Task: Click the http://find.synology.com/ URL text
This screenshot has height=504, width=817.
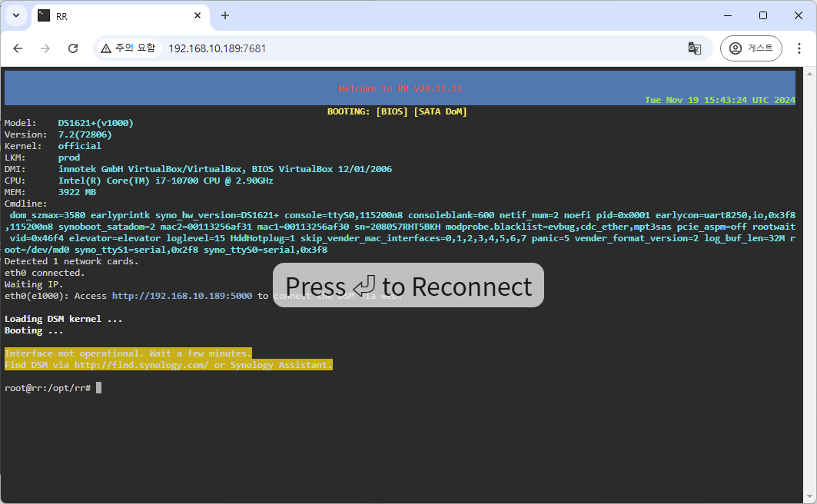Action: [141, 365]
